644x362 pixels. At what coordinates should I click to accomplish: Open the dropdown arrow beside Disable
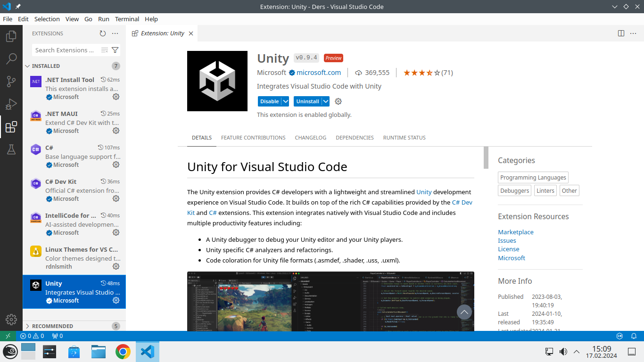point(285,101)
